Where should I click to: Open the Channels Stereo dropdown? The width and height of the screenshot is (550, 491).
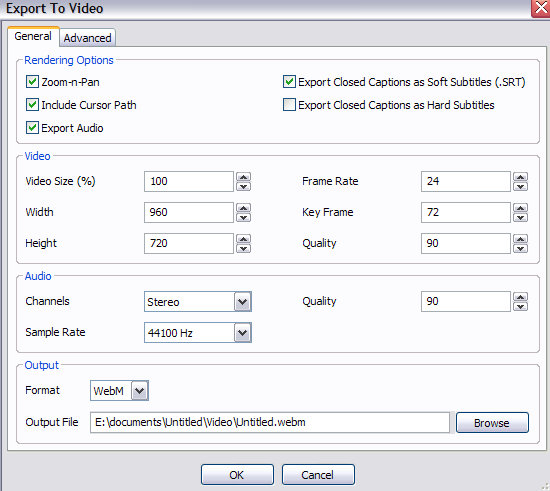pos(243,302)
